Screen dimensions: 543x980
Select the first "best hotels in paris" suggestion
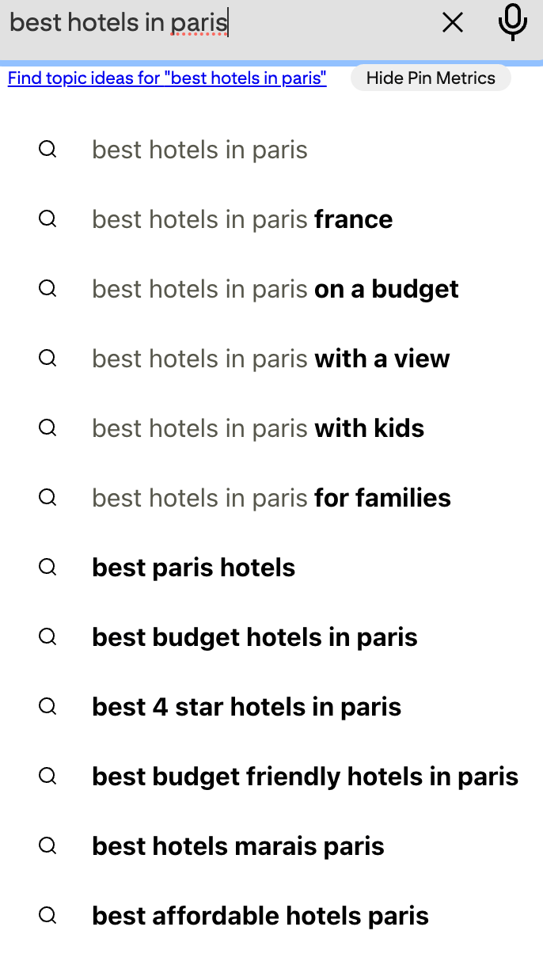tap(199, 150)
